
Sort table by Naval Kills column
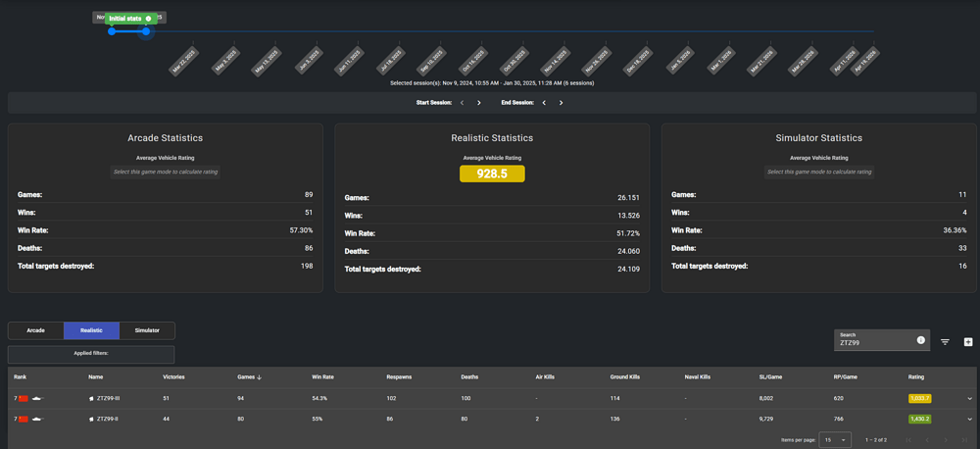click(698, 377)
